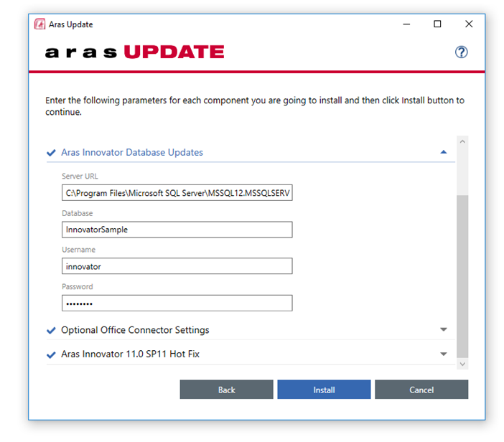Expand Optional Office Connector Settings arrow
504x442 pixels.
443,330
